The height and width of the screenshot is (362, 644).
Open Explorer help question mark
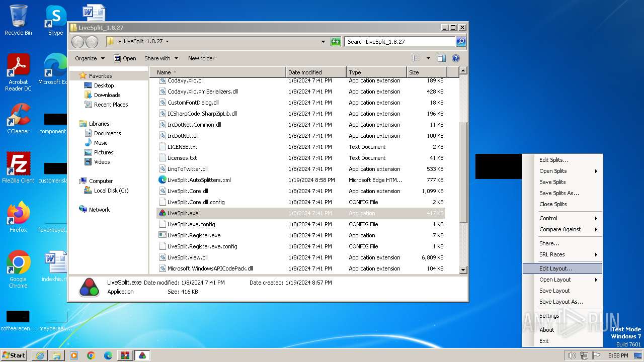(x=456, y=58)
